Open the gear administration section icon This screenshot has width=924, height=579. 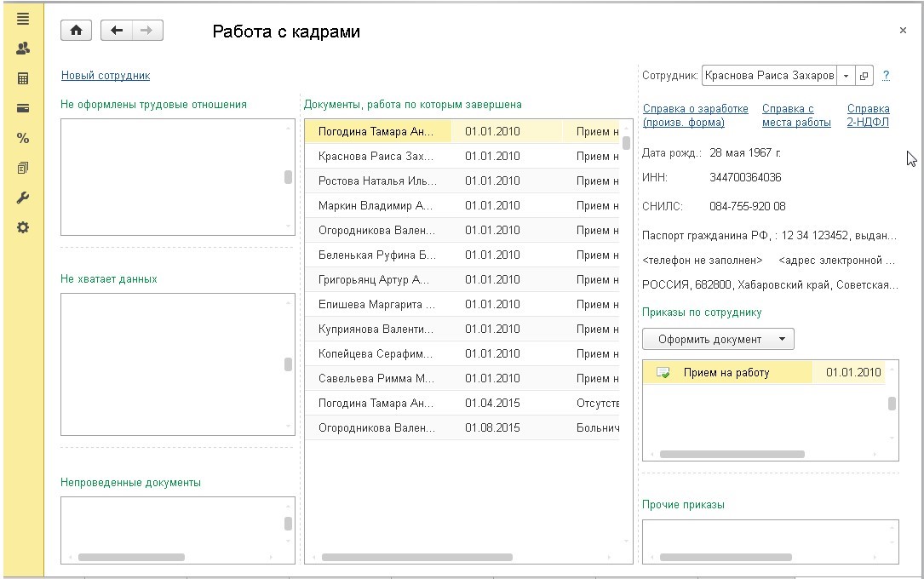coord(23,228)
